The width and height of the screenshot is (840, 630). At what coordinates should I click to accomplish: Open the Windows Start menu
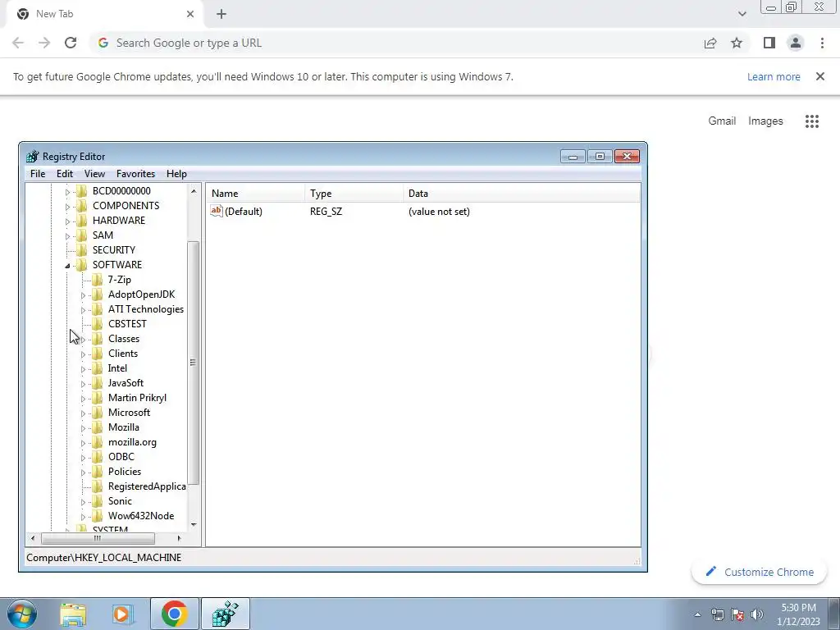(21, 614)
